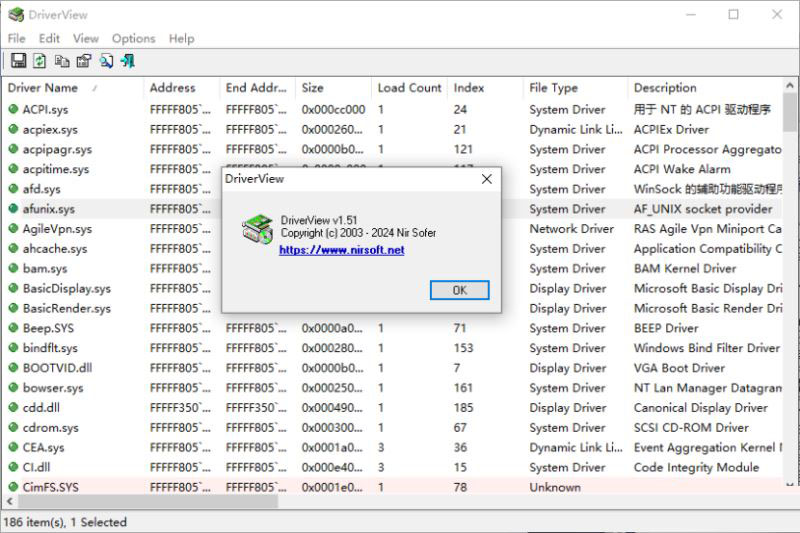Click the green icon beside ACPI.sys
This screenshot has height=533, width=800.
(13, 109)
